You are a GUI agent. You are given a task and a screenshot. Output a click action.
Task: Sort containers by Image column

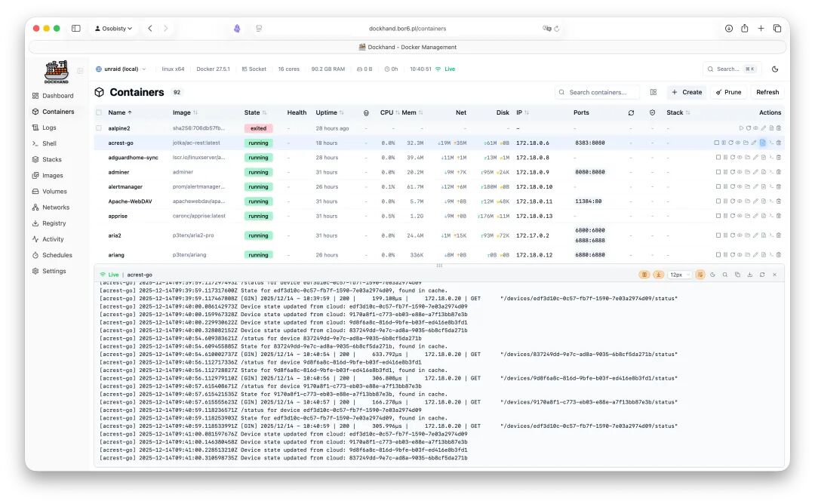(185, 112)
